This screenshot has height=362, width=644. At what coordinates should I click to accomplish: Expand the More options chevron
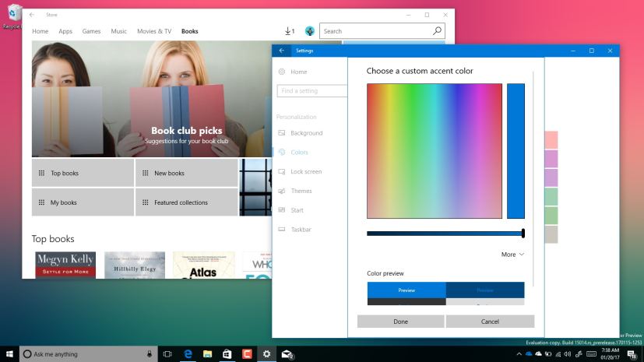coord(522,255)
